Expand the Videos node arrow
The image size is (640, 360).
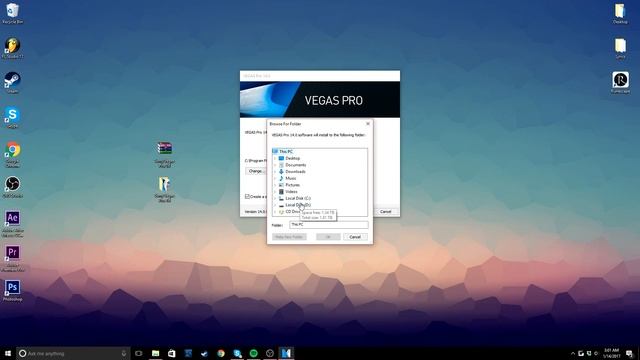coord(275,191)
